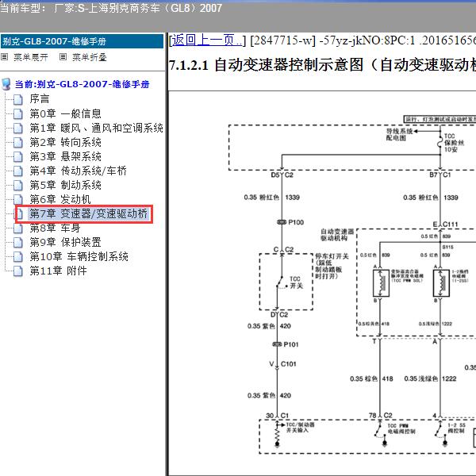Click the 菜单展开 list icon

pyautogui.click(x=4, y=57)
